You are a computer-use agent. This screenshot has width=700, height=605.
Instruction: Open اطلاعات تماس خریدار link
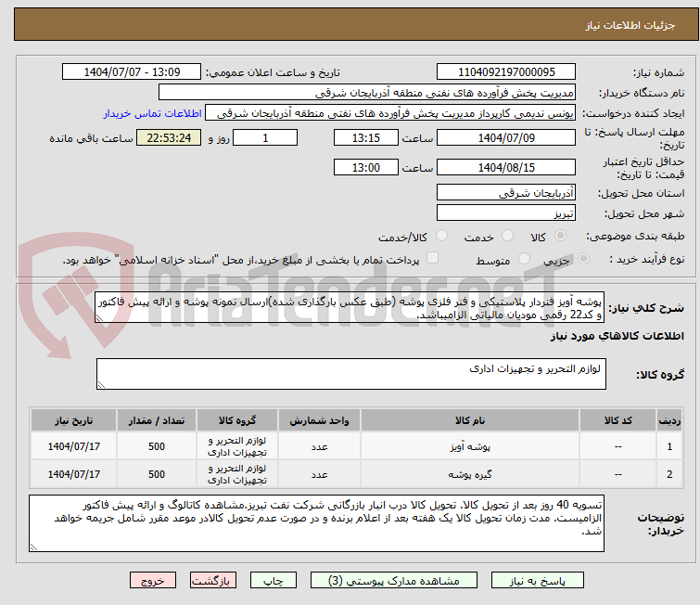[147, 112]
